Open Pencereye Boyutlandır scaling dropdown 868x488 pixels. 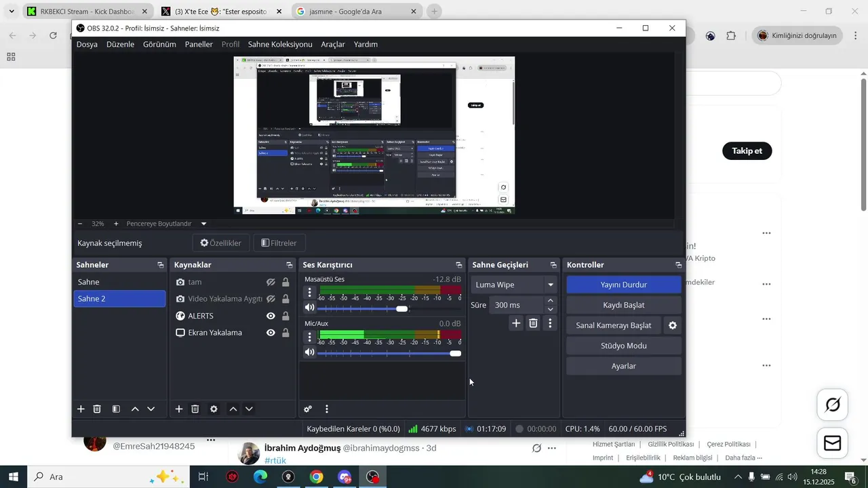pos(167,224)
